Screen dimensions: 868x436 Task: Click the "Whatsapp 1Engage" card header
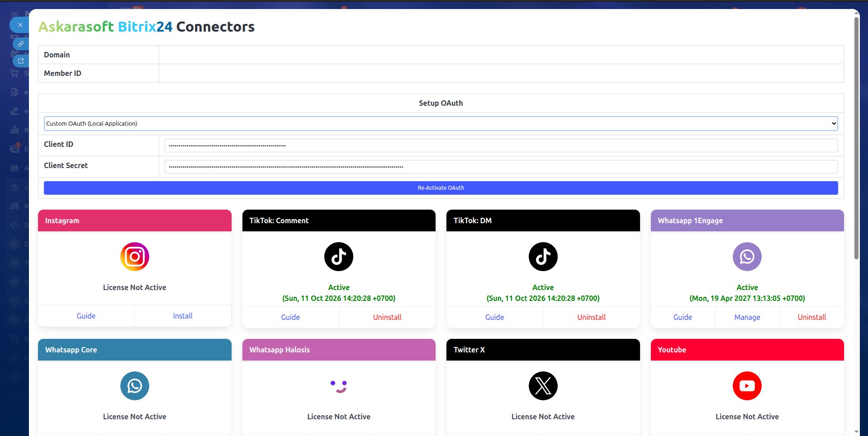coord(747,220)
